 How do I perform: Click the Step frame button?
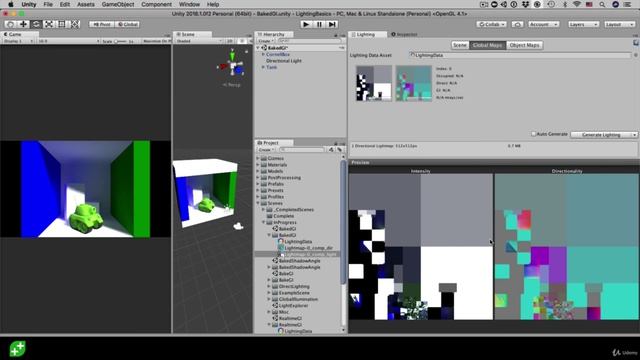[x=332, y=24]
